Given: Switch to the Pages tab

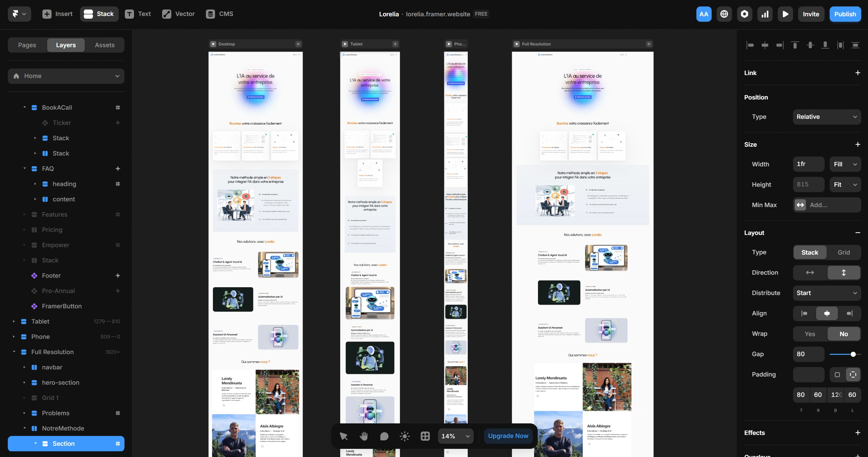Looking at the screenshot, I should click(x=27, y=45).
